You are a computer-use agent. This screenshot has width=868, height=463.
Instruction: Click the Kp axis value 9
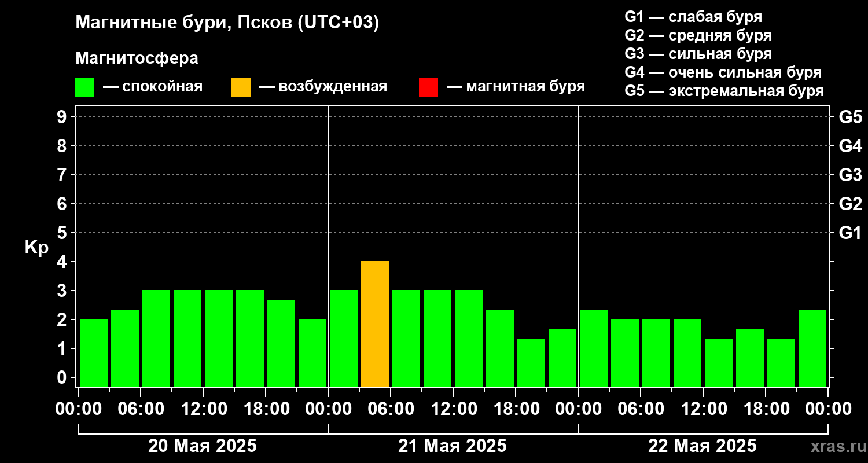[x=63, y=117]
